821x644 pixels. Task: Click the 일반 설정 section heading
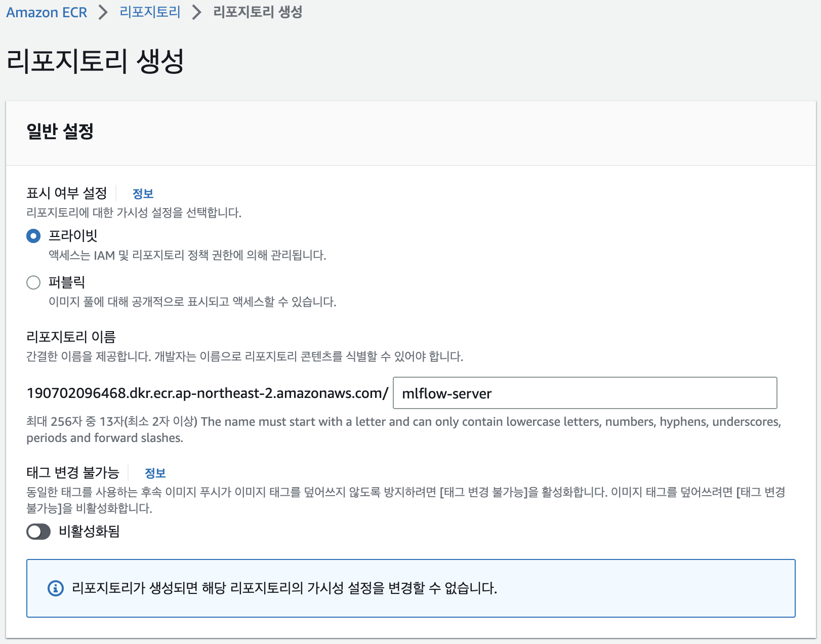[x=60, y=131]
